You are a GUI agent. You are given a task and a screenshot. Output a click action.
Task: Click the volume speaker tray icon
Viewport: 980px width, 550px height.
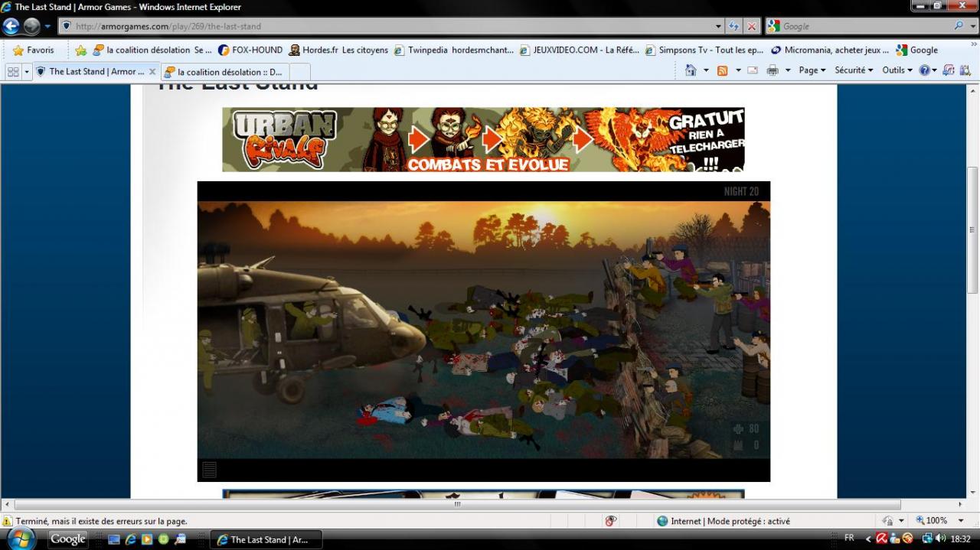(940, 539)
